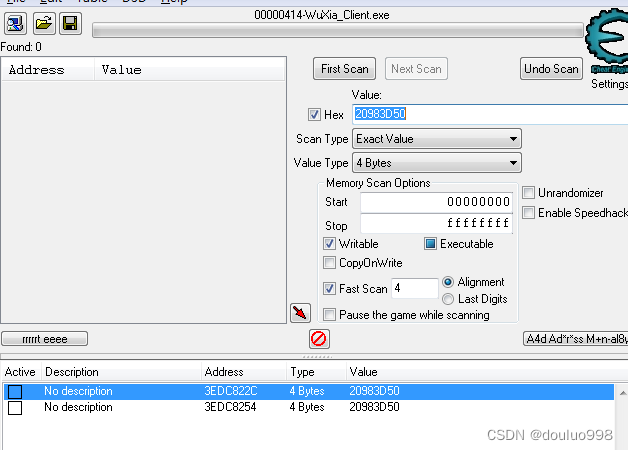Click the description of row 3EDC8254

[x=78, y=407]
